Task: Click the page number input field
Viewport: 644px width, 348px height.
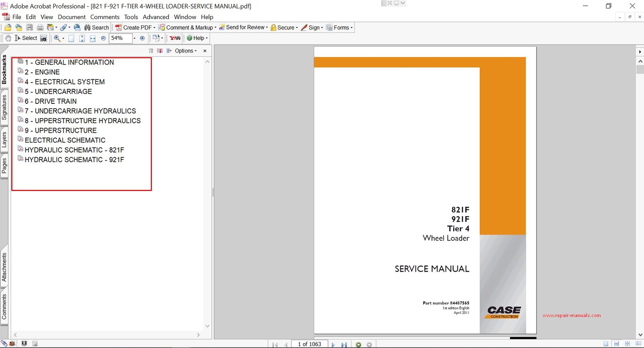Action: (309, 344)
